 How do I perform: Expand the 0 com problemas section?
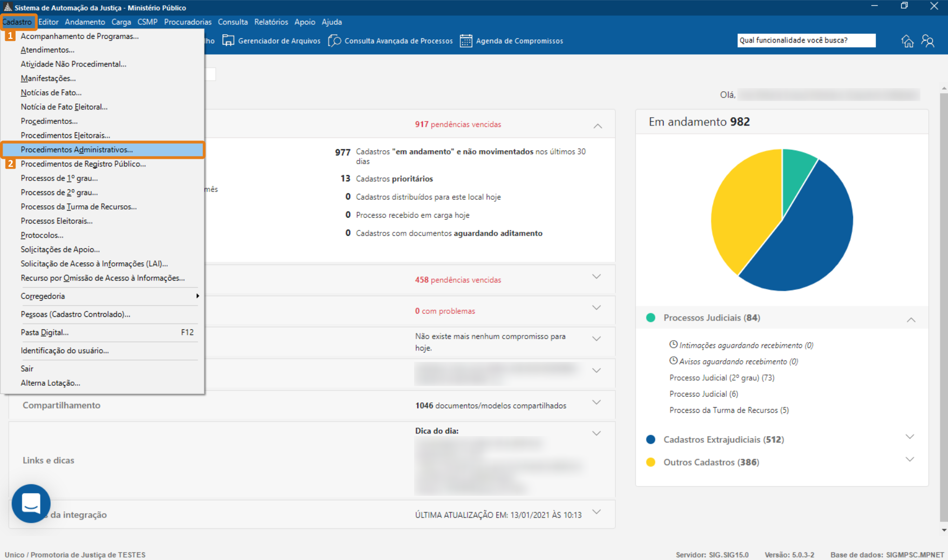tap(597, 307)
